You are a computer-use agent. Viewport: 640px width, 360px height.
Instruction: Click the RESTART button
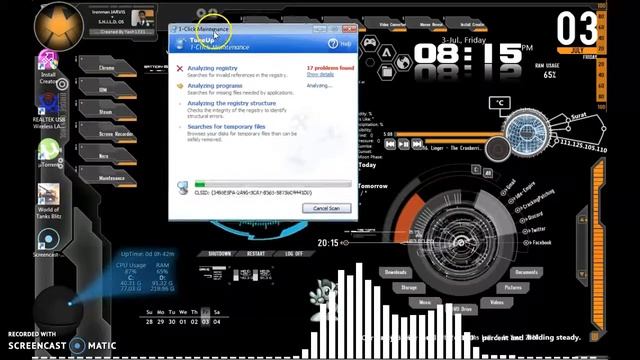pyautogui.click(x=256, y=253)
